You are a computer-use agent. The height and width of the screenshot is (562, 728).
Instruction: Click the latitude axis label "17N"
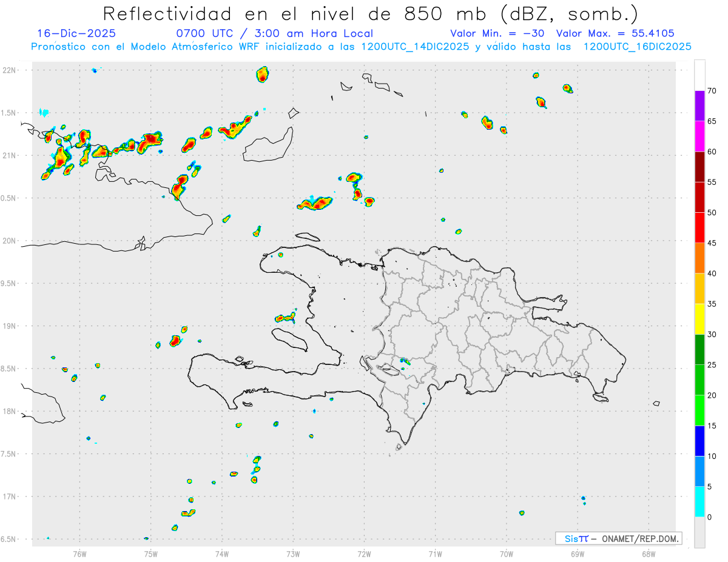(x=10, y=497)
